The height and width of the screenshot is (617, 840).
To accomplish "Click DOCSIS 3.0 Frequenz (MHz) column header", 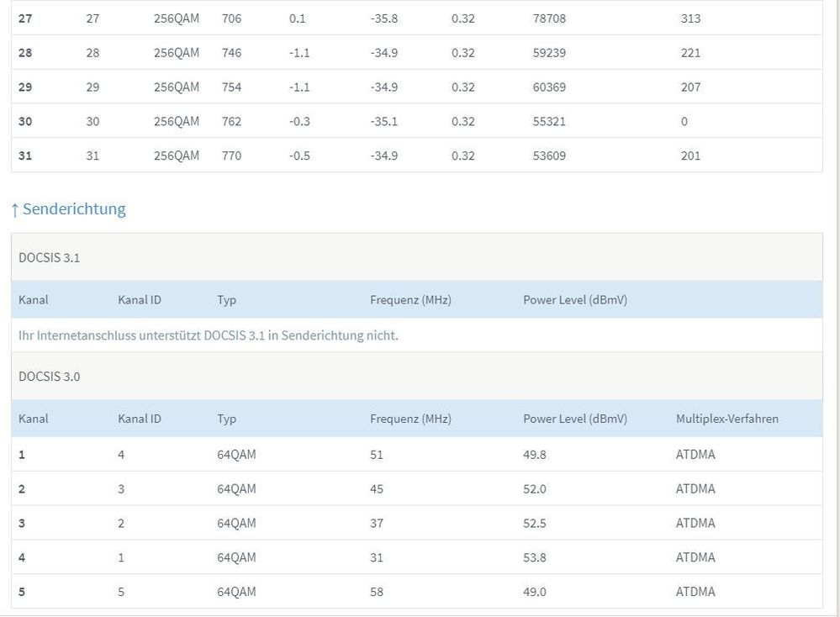I will coord(410,419).
